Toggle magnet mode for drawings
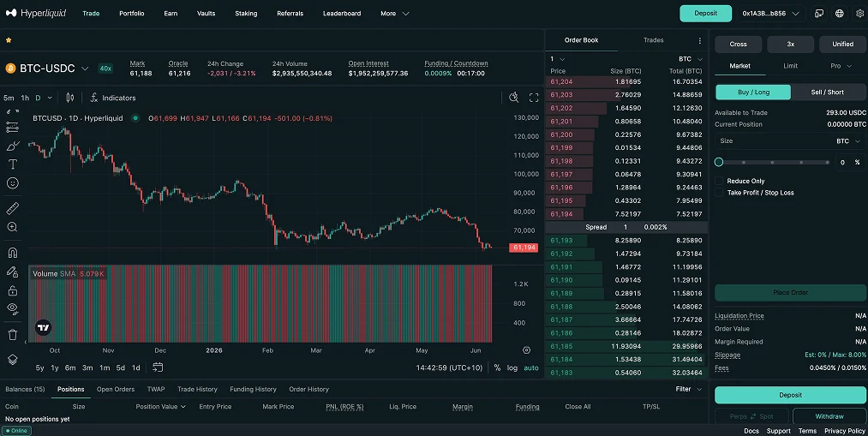This screenshot has height=436, width=868. [x=12, y=253]
